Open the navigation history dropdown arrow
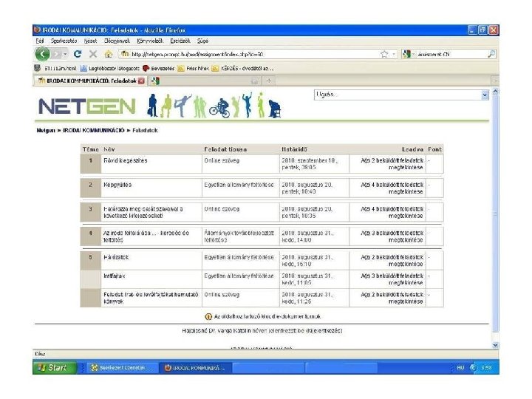 tap(65, 54)
